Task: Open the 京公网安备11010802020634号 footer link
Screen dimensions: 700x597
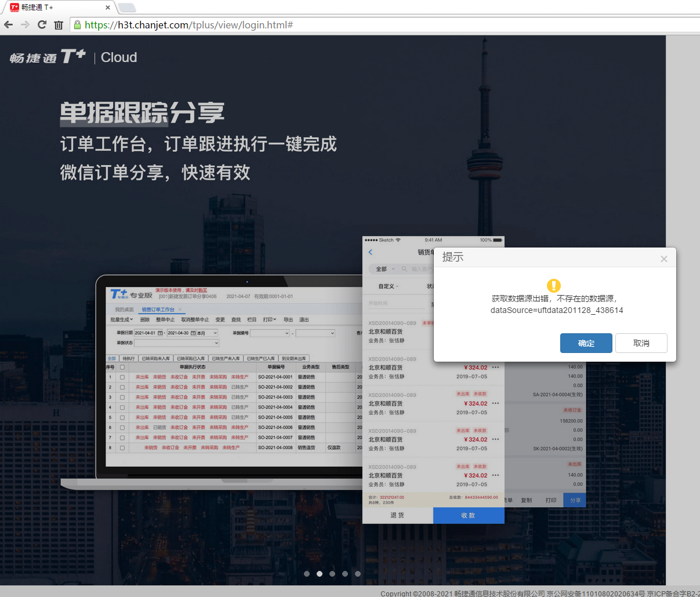Action: [x=596, y=594]
